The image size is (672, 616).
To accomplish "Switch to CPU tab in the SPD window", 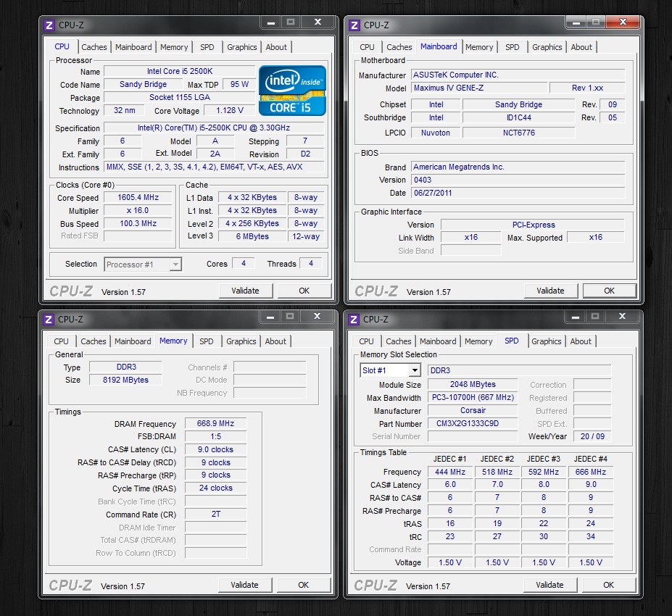I will pos(366,341).
